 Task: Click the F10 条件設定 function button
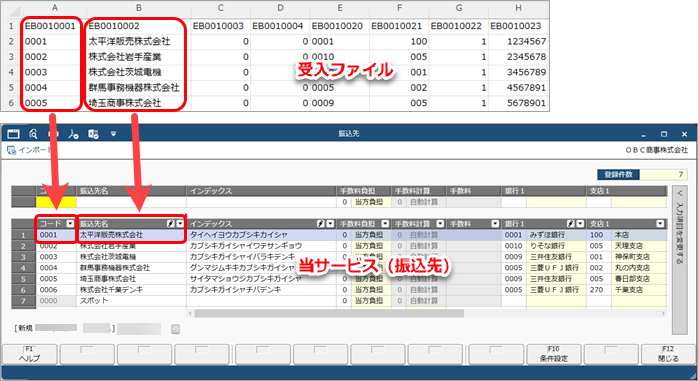pyautogui.click(x=553, y=354)
